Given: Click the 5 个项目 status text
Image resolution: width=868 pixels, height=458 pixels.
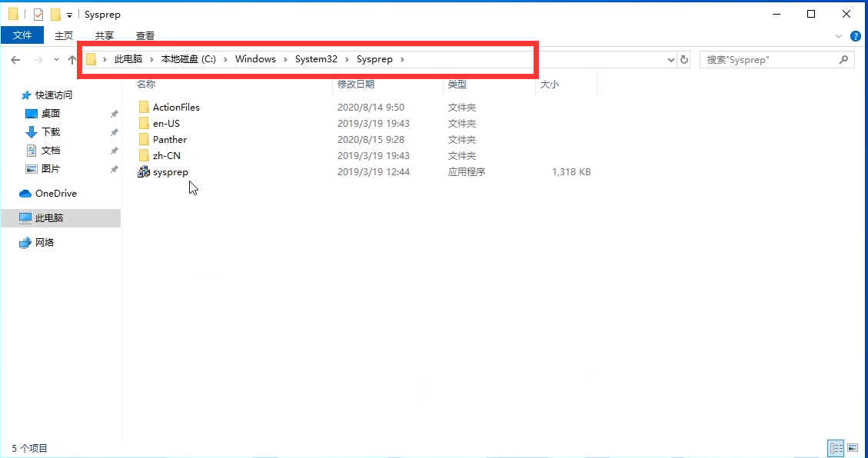Looking at the screenshot, I should coord(30,448).
